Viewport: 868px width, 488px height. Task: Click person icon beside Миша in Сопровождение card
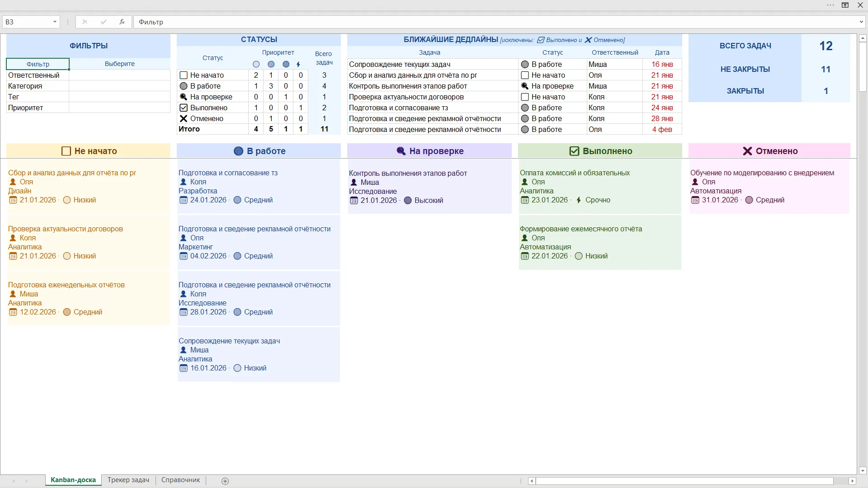[184, 350]
